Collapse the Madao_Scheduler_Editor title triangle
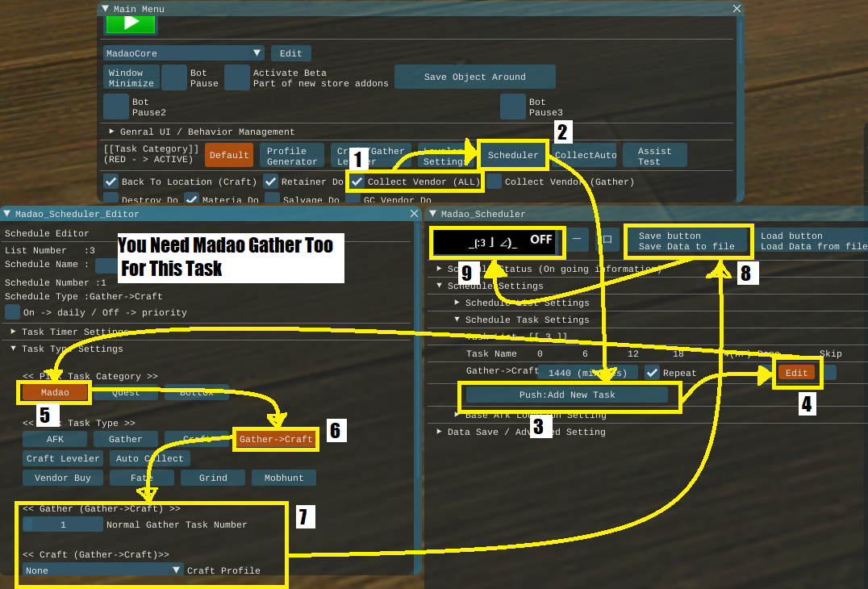 (7, 214)
